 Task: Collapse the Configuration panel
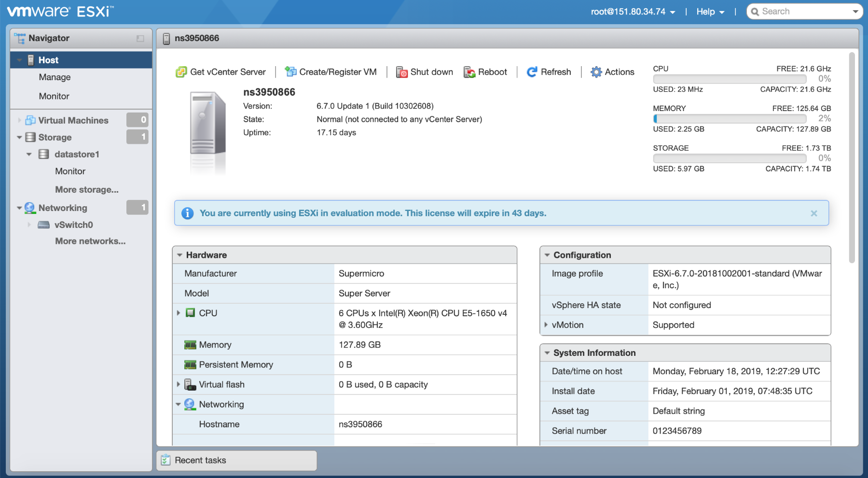pos(547,255)
